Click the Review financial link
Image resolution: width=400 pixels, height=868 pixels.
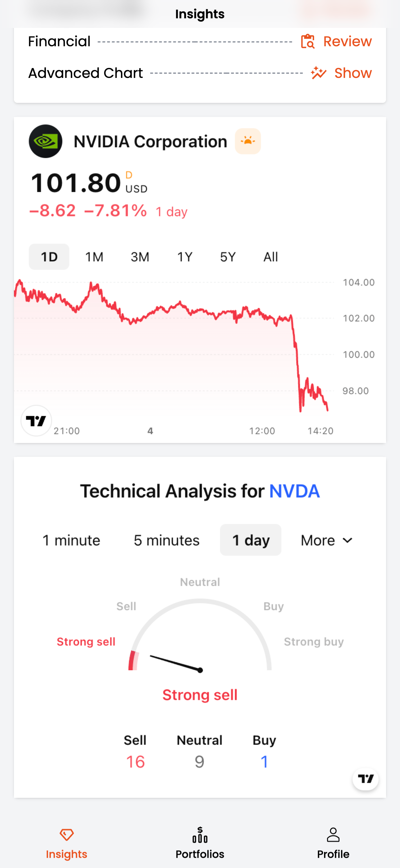pos(348,42)
